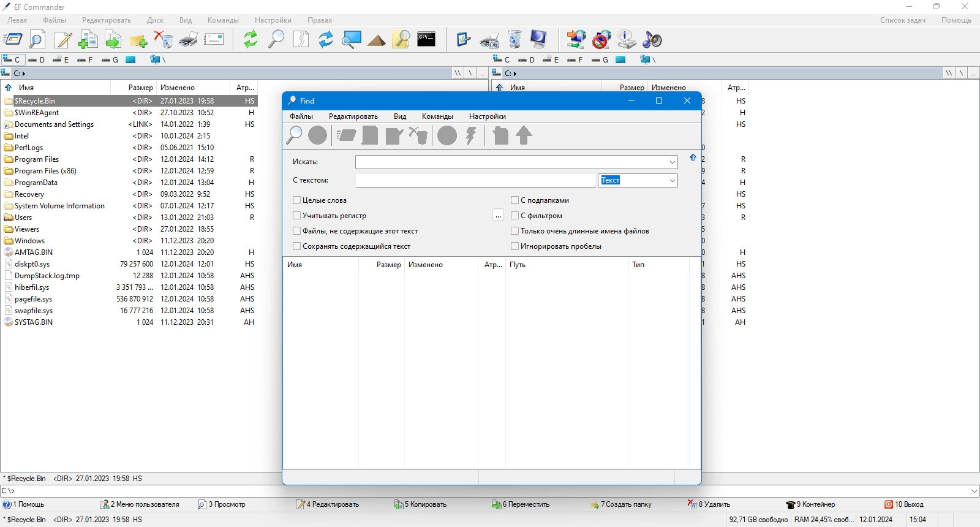Click the brown pyramid toolbar icon
This screenshot has width=980, height=527.
376,40
